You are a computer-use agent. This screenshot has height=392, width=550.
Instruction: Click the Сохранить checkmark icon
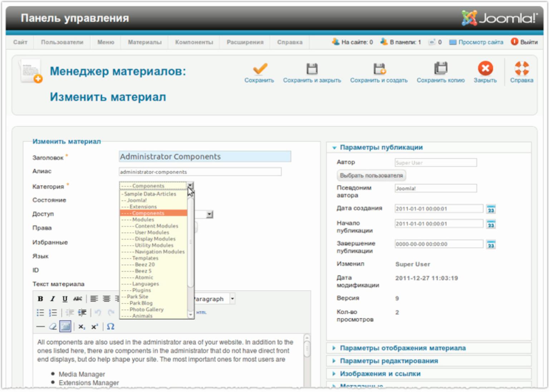pos(260,69)
